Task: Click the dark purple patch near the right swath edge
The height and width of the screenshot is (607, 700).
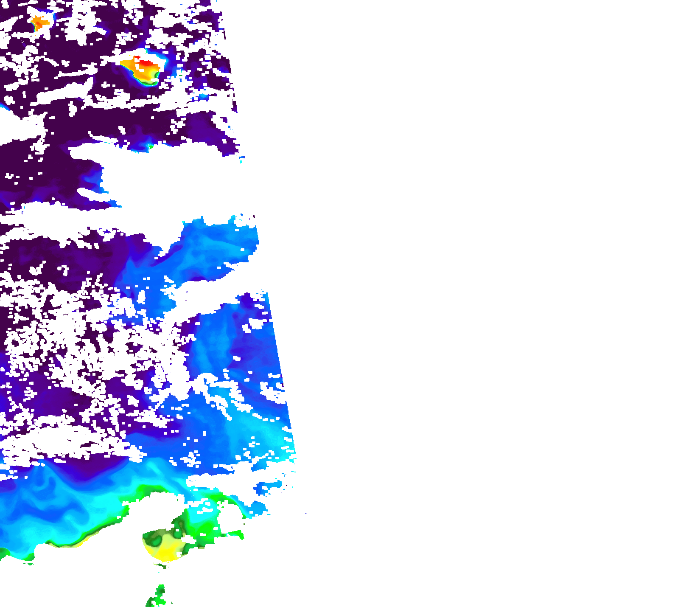Action: tap(250, 301)
